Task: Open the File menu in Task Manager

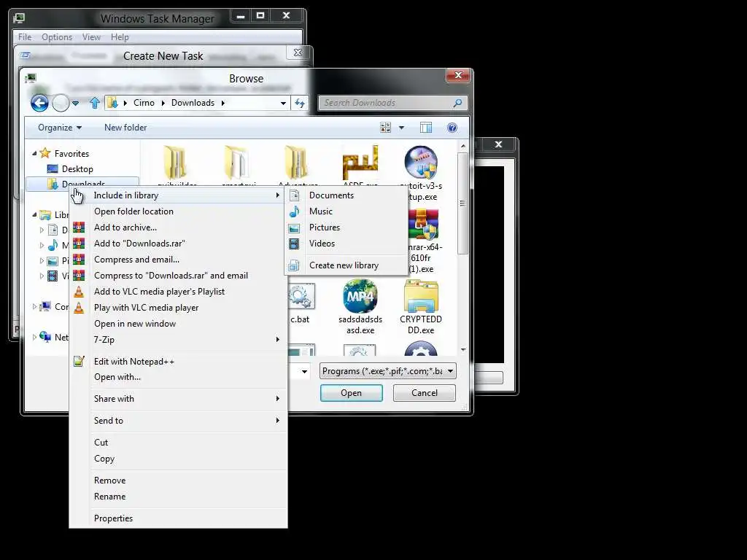Action: tap(25, 37)
